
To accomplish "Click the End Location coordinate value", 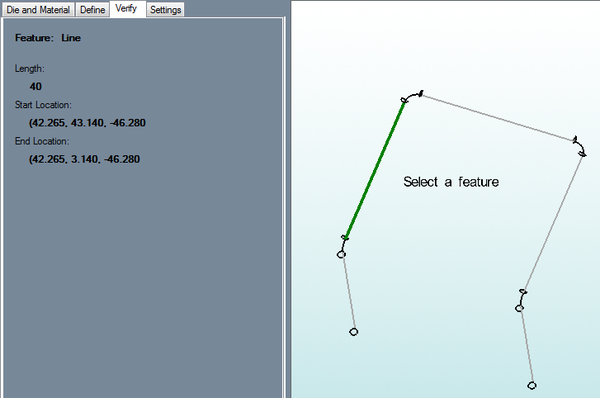I will pyautogui.click(x=84, y=159).
